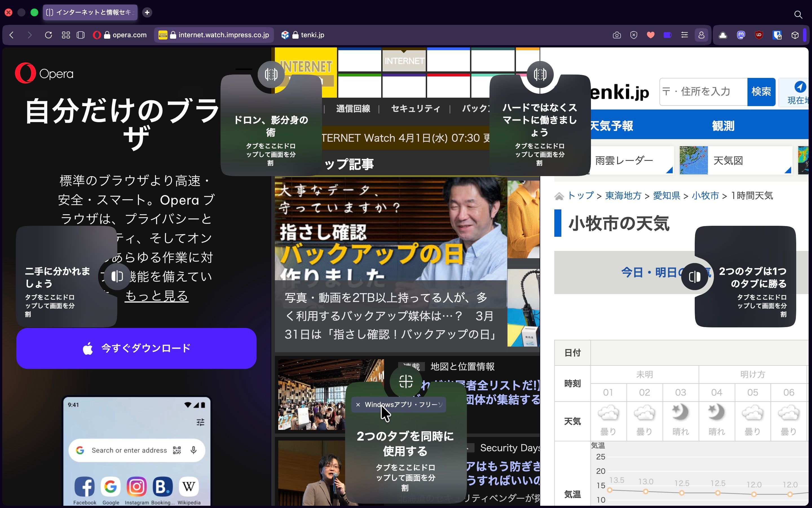Click the 天気図 map thumbnail
The height and width of the screenshot is (508, 812).
[694, 160]
